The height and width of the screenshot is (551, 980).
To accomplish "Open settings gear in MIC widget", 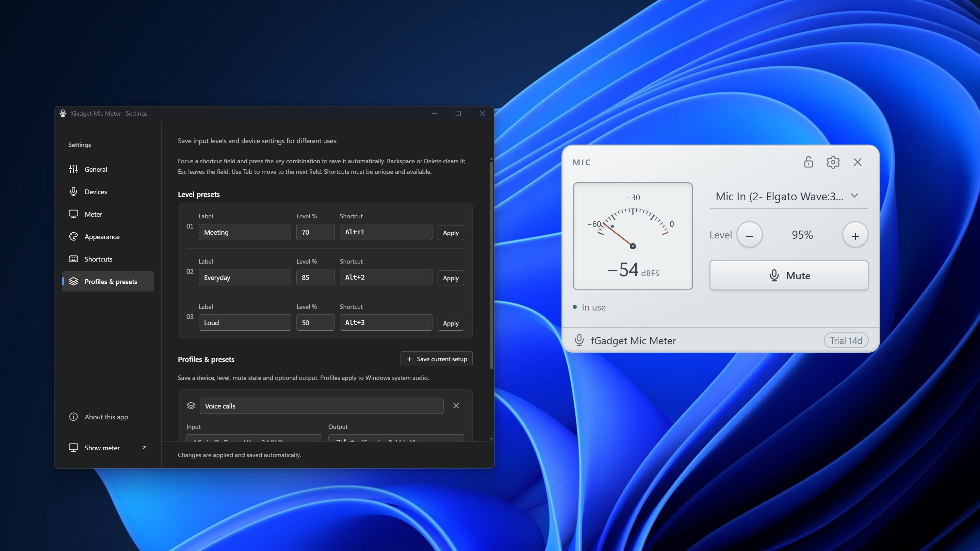I will tap(833, 162).
